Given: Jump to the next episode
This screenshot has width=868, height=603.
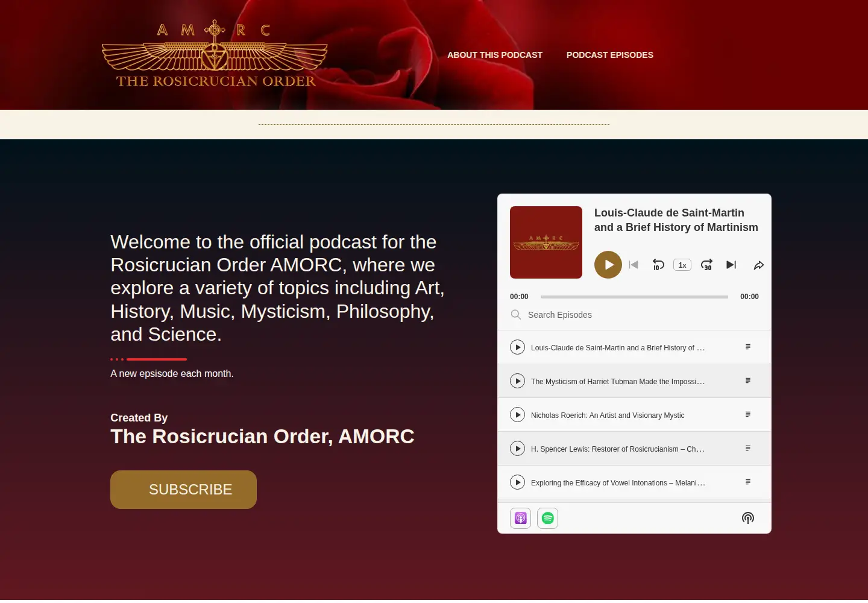Looking at the screenshot, I should point(731,265).
